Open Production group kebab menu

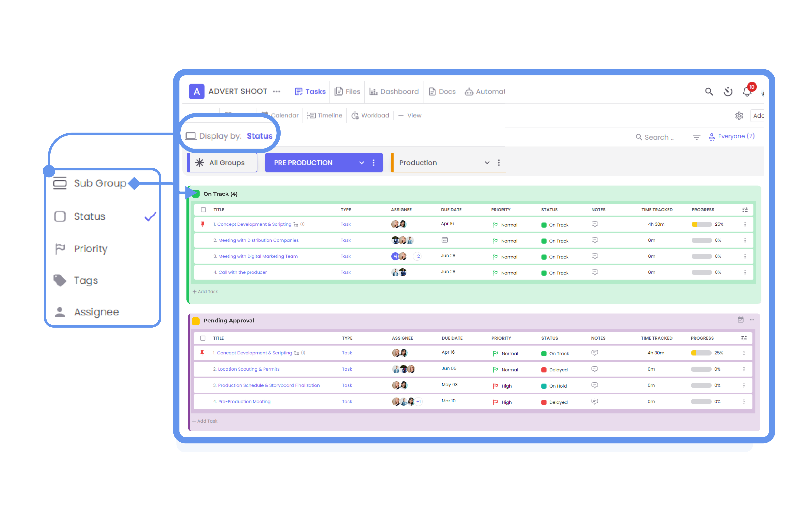499,163
